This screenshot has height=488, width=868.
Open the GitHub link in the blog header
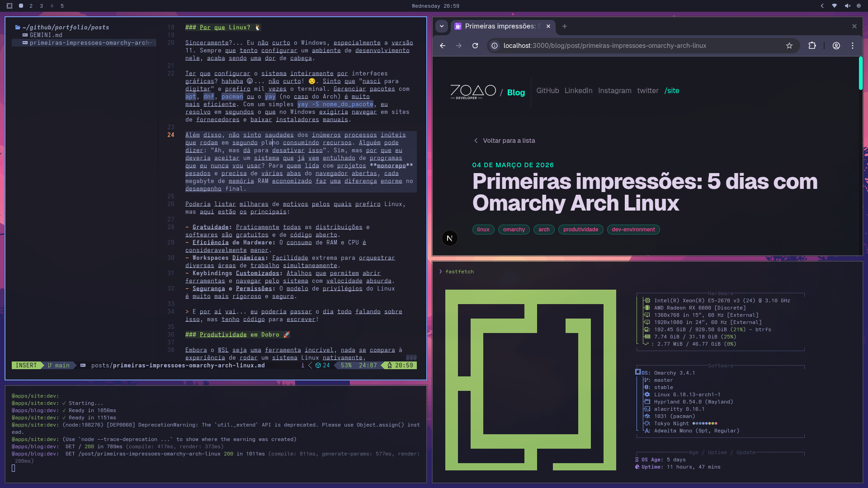click(547, 90)
